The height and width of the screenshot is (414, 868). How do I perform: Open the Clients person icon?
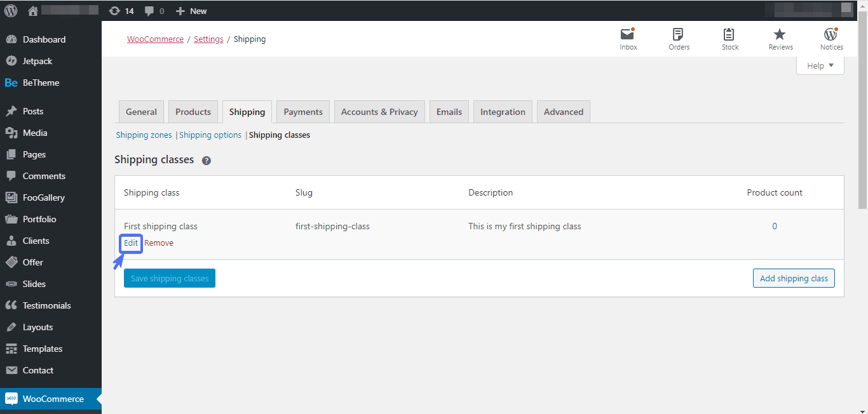(11, 241)
